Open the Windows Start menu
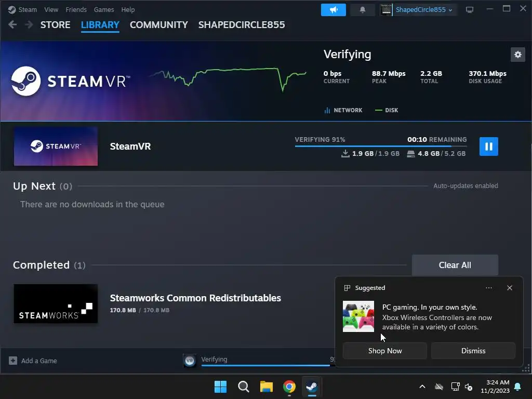Screen dimensions: 532x399 [220, 387]
